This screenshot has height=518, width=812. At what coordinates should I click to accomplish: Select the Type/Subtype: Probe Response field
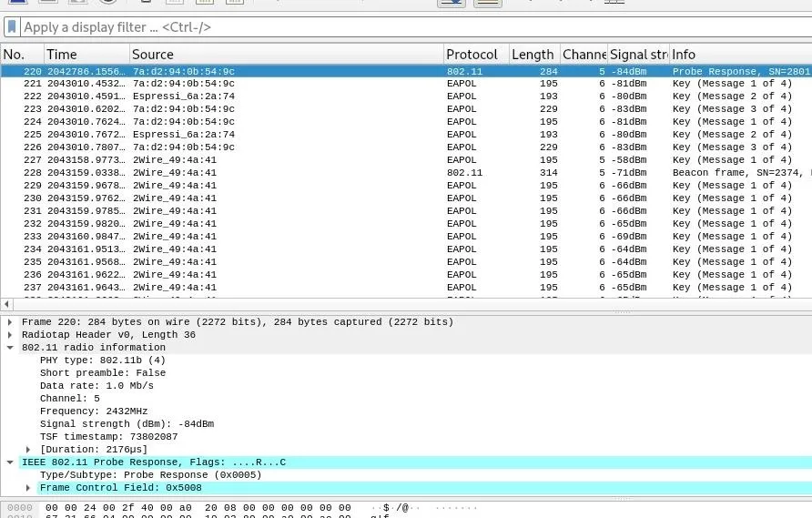151,475
